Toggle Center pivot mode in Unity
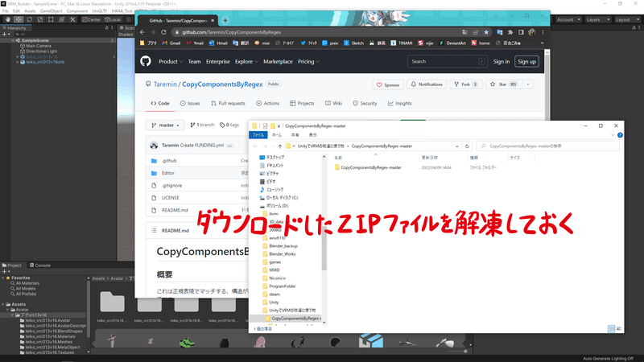Viewport: 644px width, 362px height. pyautogui.click(x=91, y=19)
